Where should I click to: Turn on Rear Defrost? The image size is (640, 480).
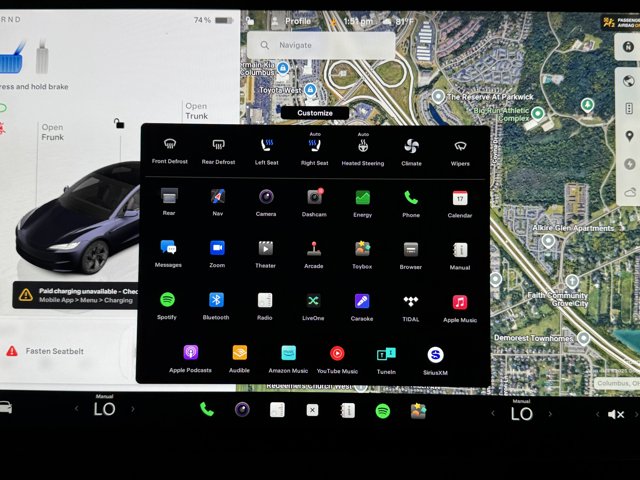point(218,151)
